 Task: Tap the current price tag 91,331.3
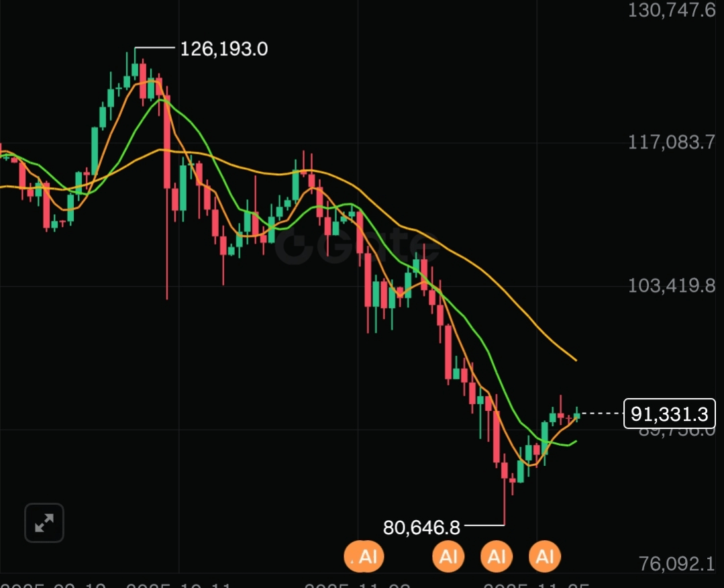coord(669,413)
